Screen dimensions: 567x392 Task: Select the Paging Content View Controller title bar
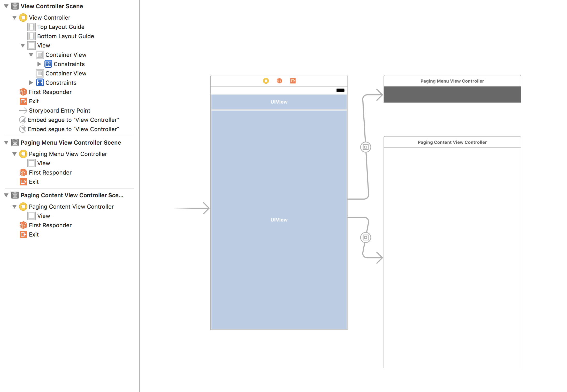tap(452, 142)
